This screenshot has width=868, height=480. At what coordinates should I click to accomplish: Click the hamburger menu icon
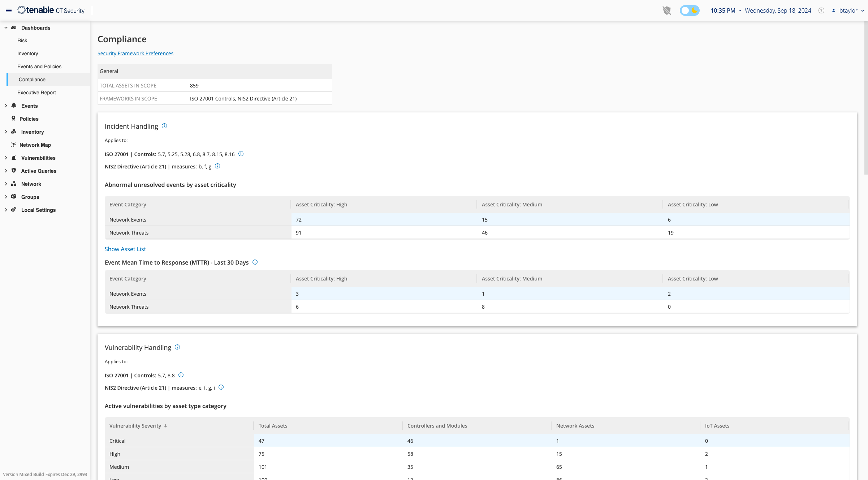(x=9, y=10)
